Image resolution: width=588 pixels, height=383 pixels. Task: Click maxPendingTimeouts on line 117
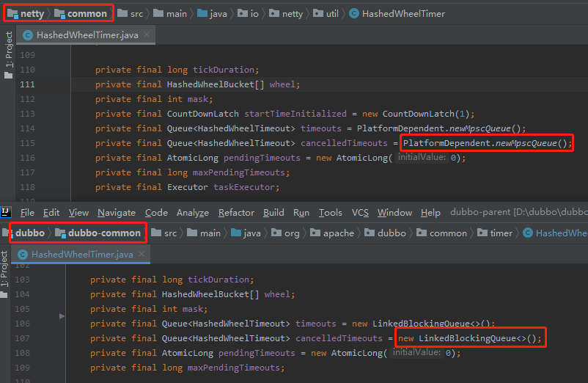click(x=239, y=172)
